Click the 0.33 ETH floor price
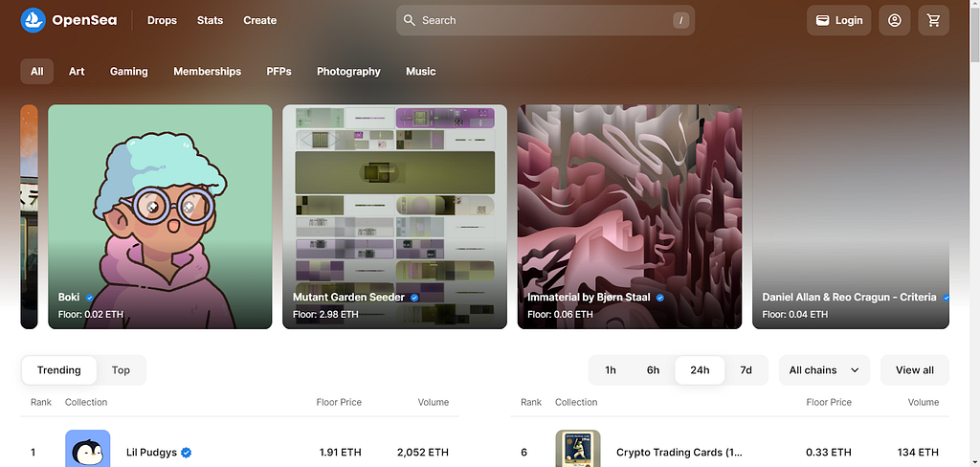 pos(829,453)
